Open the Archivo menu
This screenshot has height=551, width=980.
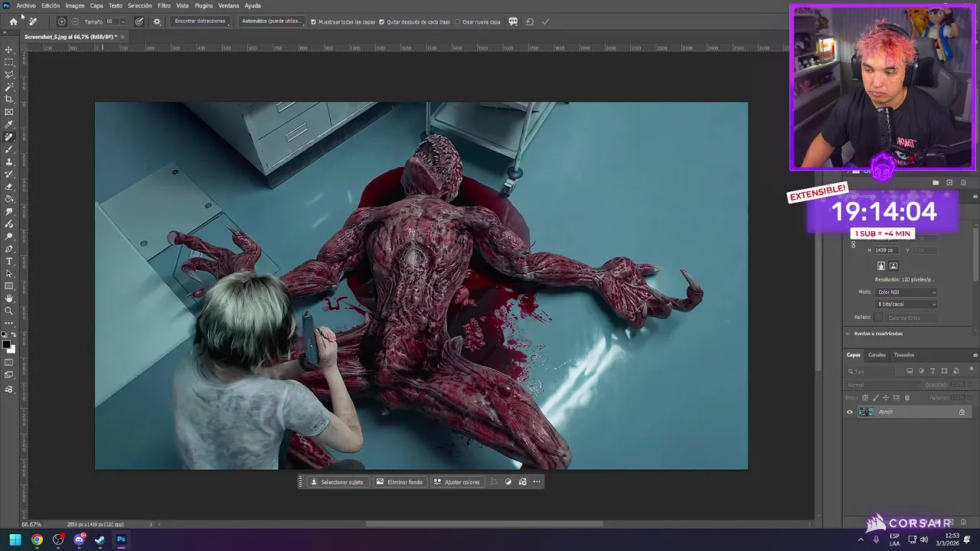point(26,5)
